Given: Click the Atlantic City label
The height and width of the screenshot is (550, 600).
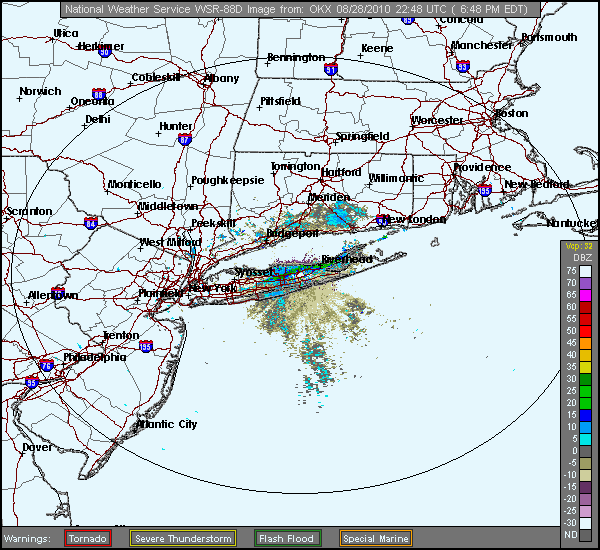Looking at the screenshot, I should click(167, 424).
